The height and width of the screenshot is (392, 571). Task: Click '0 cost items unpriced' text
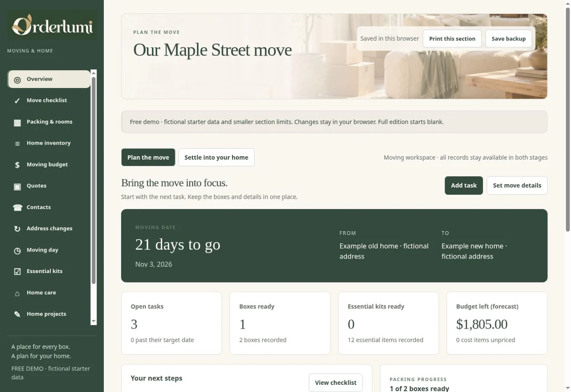click(485, 340)
